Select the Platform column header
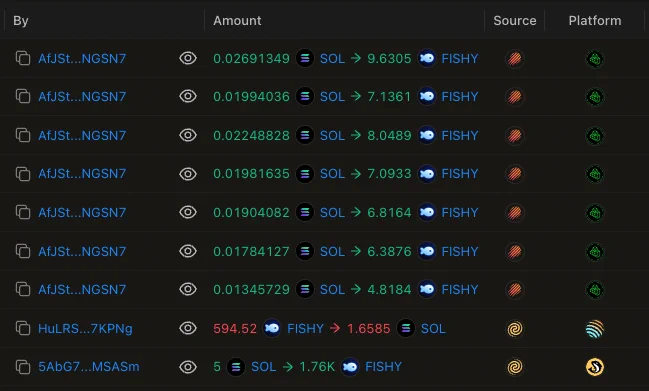The height and width of the screenshot is (391, 649). tap(595, 21)
